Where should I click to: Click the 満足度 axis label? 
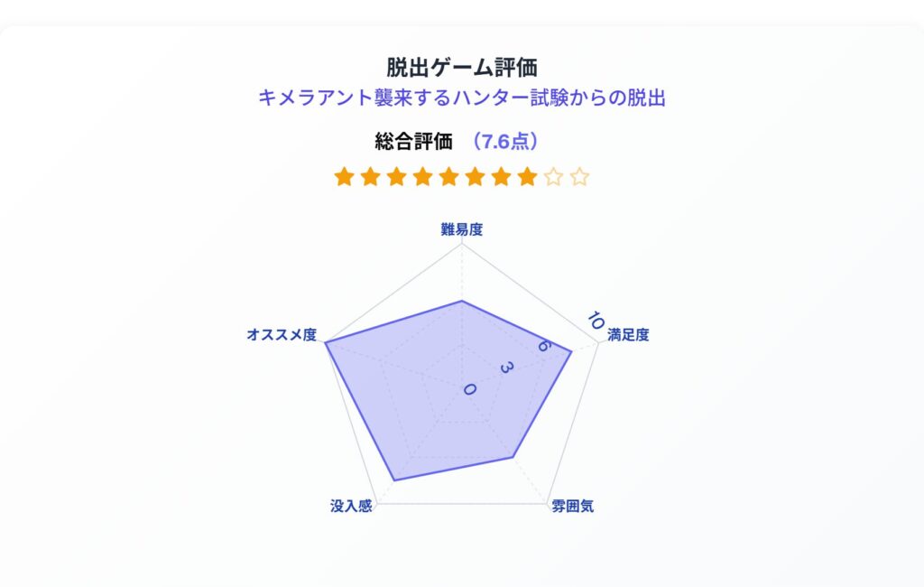click(628, 334)
